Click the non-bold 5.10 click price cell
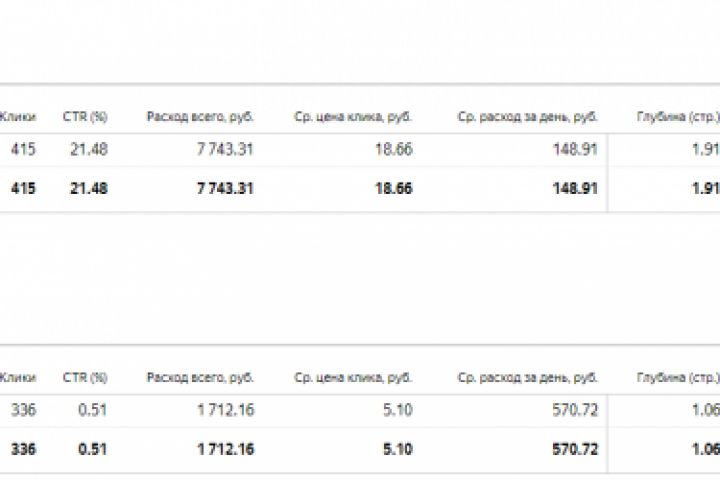 click(396, 409)
